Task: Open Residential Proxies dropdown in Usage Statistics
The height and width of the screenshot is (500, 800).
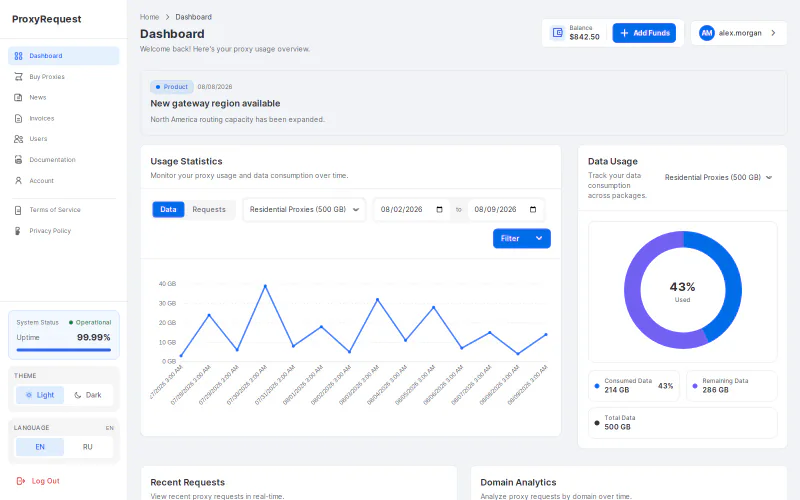Action: tap(304, 209)
